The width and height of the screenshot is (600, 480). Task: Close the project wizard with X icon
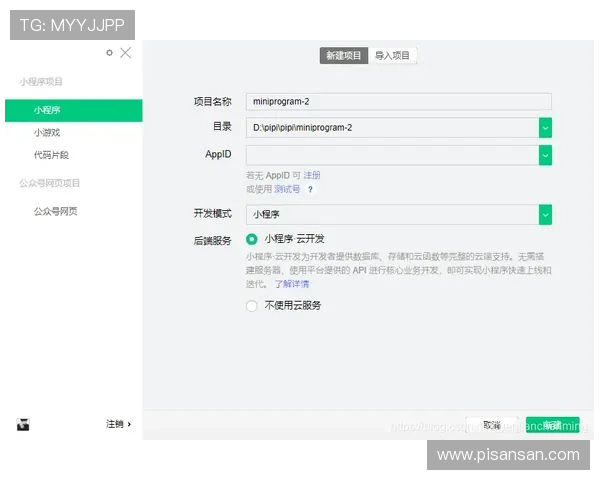pyautogui.click(x=126, y=53)
